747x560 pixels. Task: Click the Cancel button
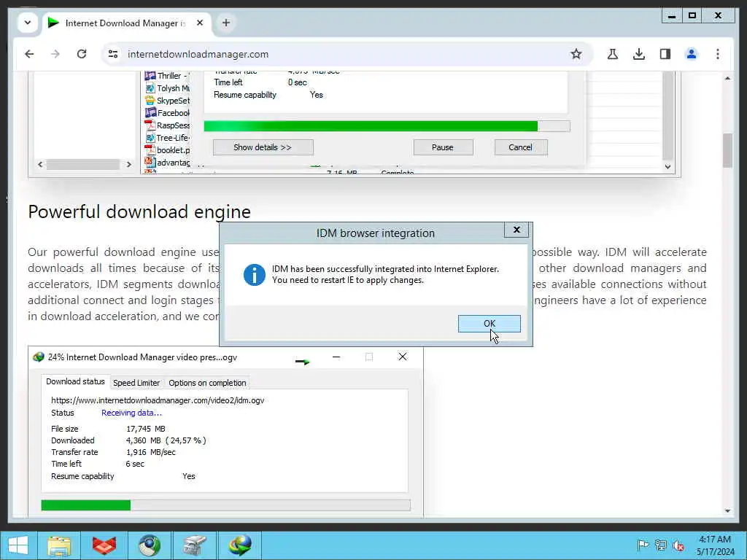520,147
